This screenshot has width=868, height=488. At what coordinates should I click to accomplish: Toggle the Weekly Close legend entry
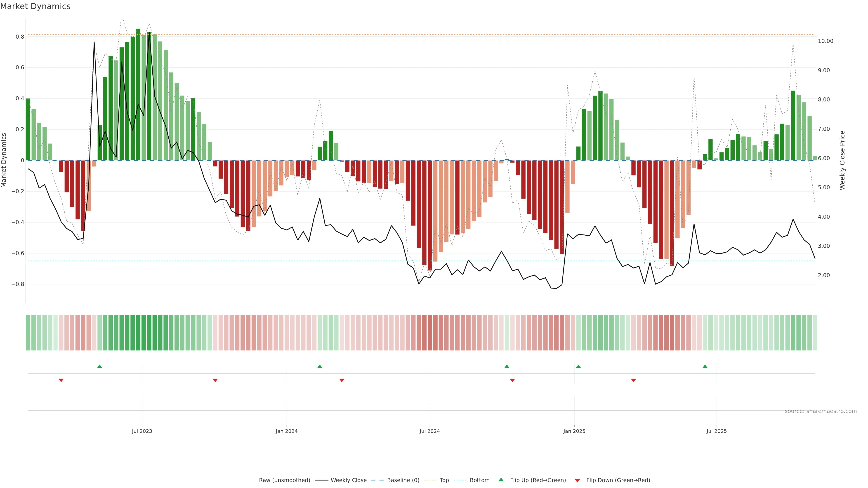(x=348, y=480)
